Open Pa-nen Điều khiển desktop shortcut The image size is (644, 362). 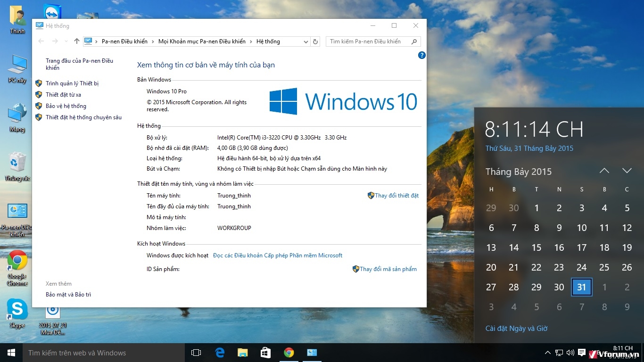click(17, 220)
